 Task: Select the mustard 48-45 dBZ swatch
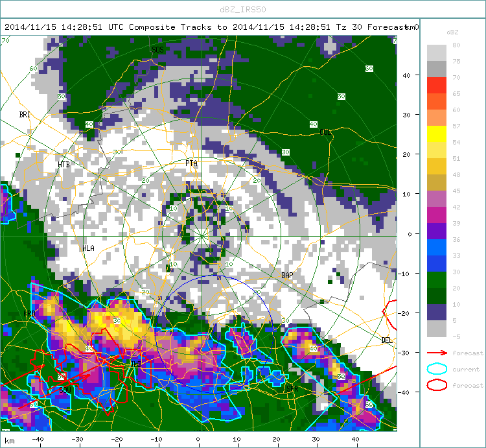click(x=437, y=183)
